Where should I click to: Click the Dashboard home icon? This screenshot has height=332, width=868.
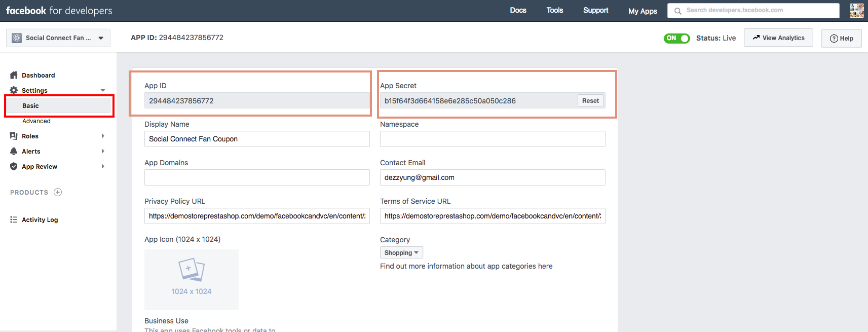(14, 75)
